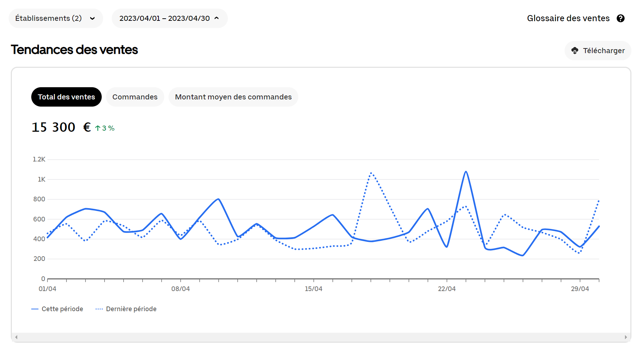Click the chevron next to date range

tap(217, 18)
